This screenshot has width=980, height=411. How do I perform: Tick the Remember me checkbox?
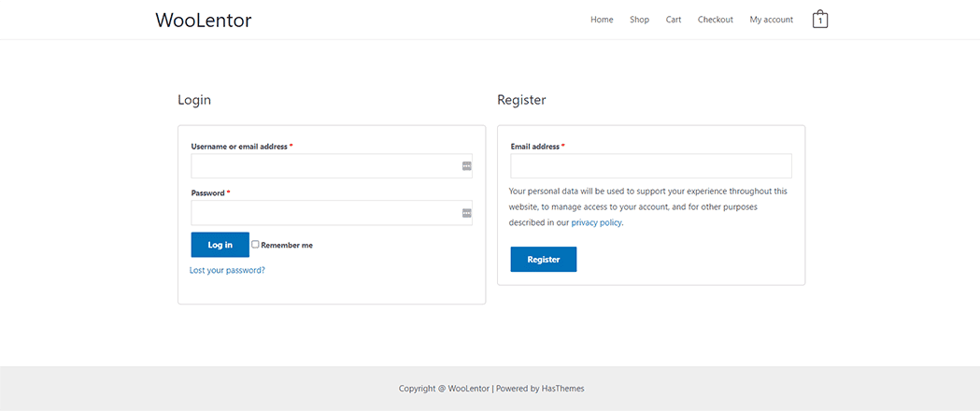coord(255,244)
